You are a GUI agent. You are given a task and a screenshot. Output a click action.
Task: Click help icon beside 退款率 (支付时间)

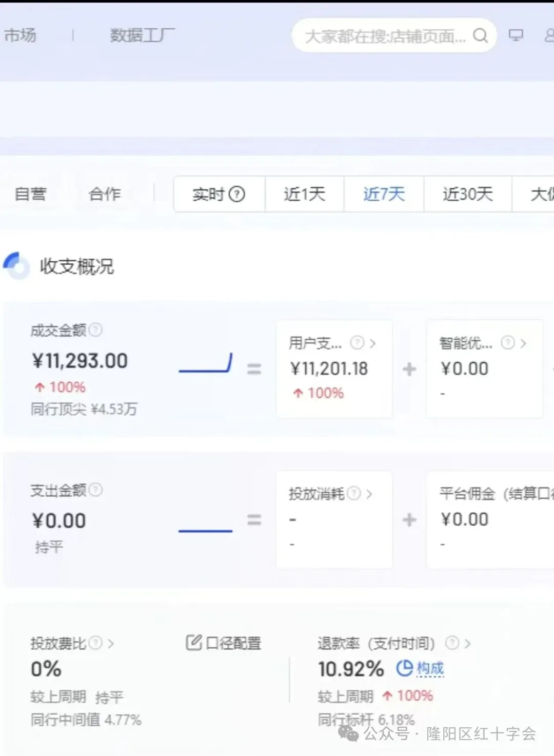[x=452, y=643]
